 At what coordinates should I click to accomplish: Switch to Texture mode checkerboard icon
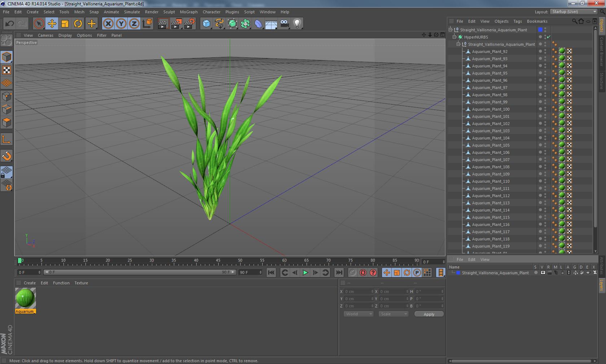click(x=6, y=70)
